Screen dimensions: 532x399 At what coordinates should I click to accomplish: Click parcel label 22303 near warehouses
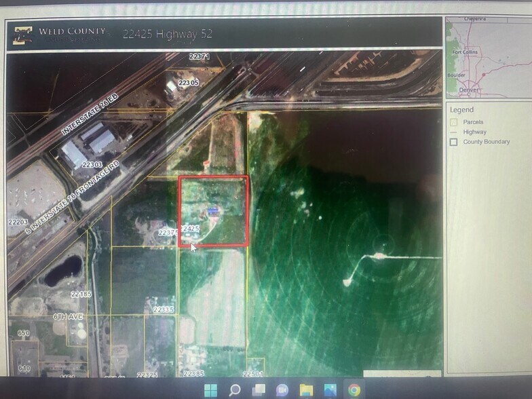pos(92,164)
